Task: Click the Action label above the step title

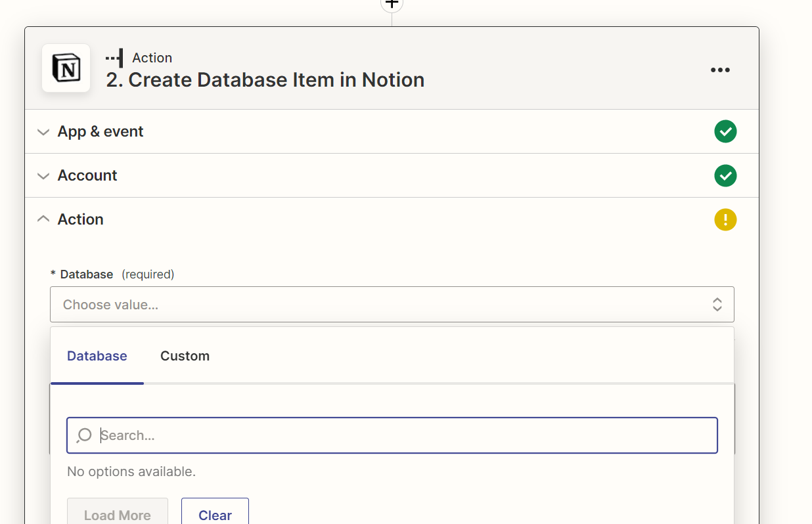Action: pyautogui.click(x=152, y=58)
